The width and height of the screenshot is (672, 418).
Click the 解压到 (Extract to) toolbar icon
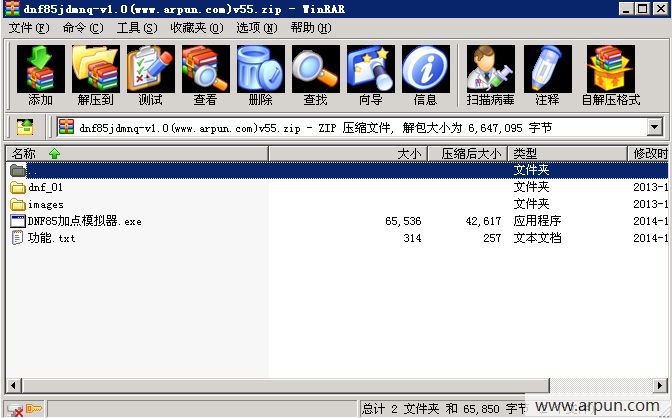tap(96, 69)
